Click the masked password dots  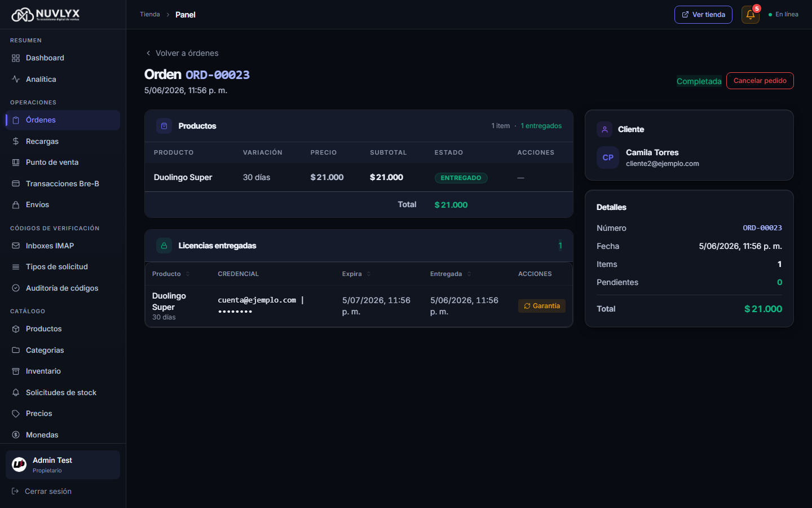coord(235,312)
